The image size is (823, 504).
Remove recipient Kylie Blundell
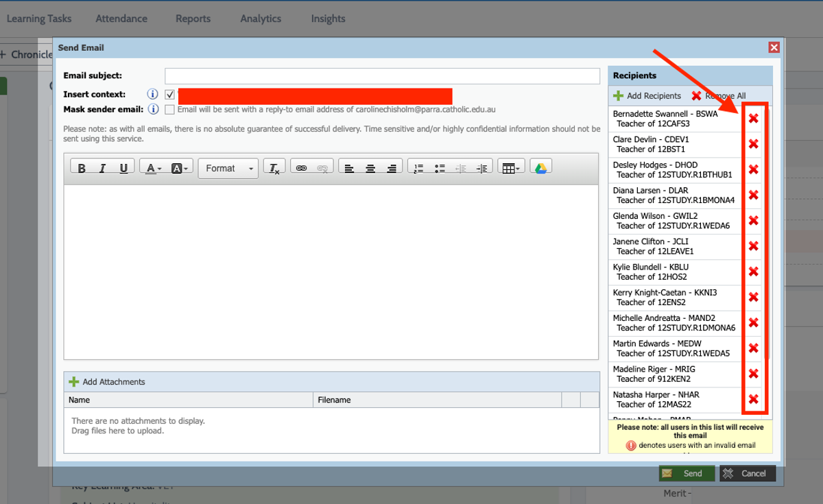(753, 272)
